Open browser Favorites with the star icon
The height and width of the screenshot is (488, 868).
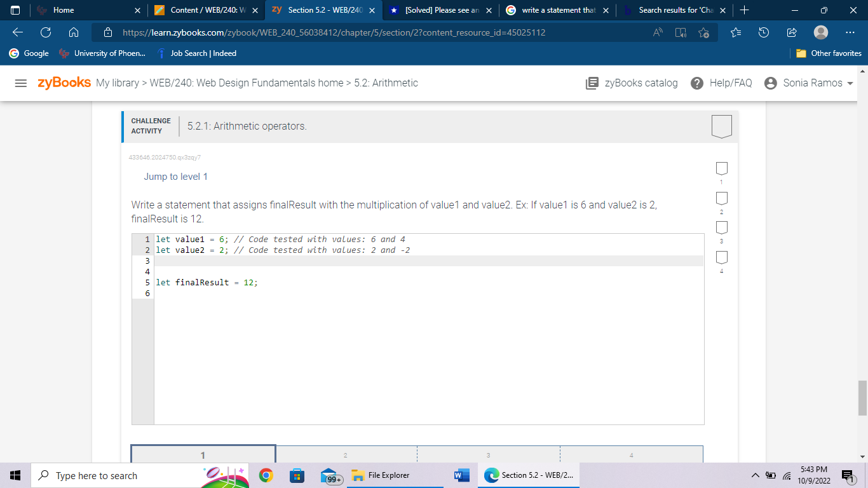(734, 32)
